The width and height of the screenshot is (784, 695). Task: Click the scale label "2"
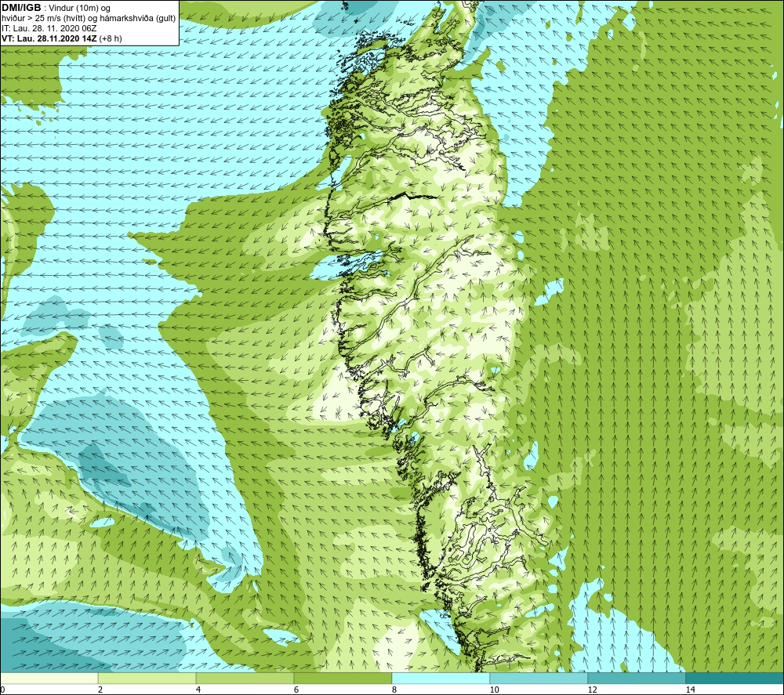100,690
